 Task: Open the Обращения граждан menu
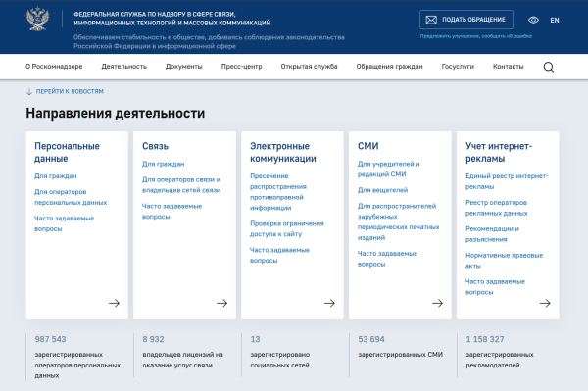pos(389,67)
